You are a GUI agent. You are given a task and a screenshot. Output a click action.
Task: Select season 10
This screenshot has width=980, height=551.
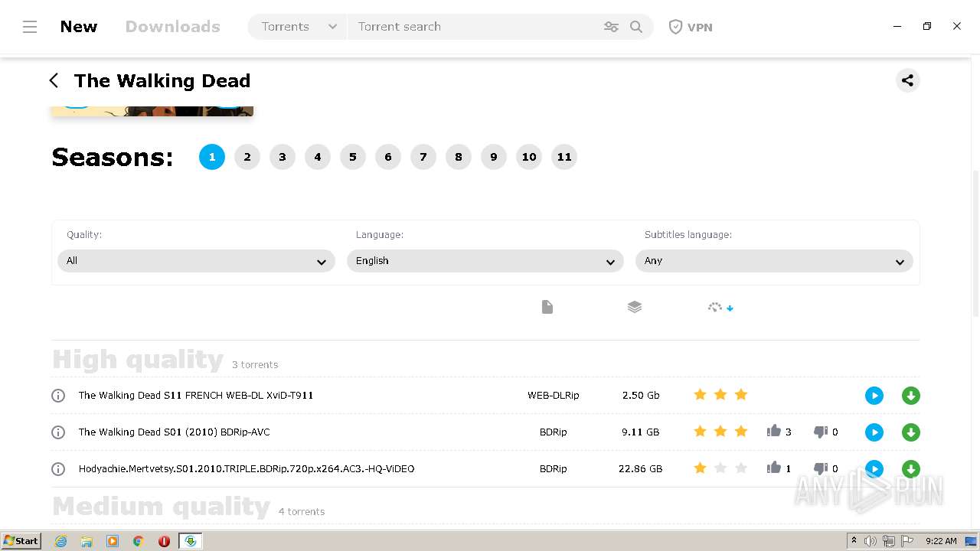click(x=529, y=157)
